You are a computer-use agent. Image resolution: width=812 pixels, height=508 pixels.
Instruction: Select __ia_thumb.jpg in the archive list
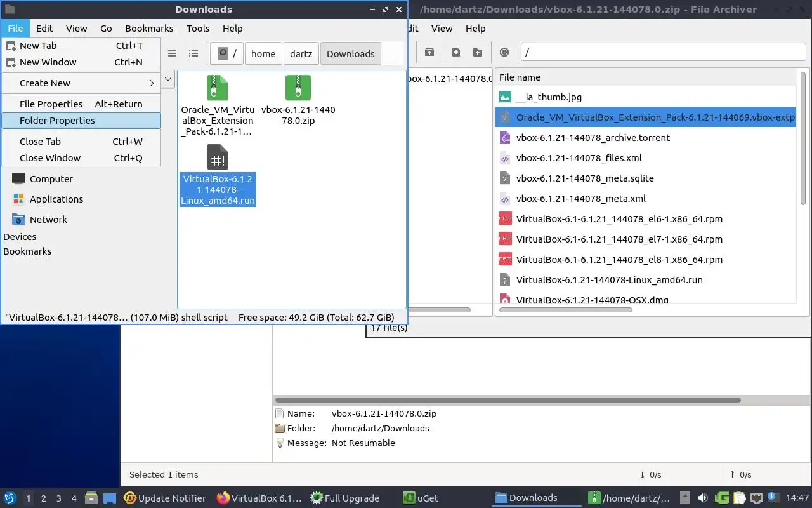(645, 97)
